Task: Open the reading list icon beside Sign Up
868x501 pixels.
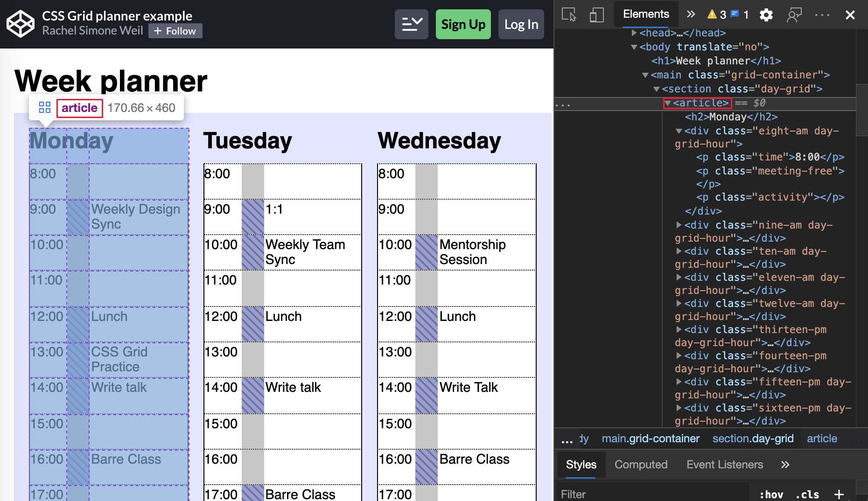Action: pyautogui.click(x=411, y=24)
